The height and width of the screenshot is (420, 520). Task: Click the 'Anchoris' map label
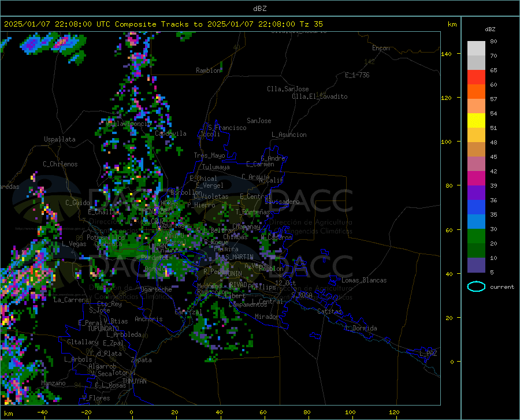click(148, 319)
